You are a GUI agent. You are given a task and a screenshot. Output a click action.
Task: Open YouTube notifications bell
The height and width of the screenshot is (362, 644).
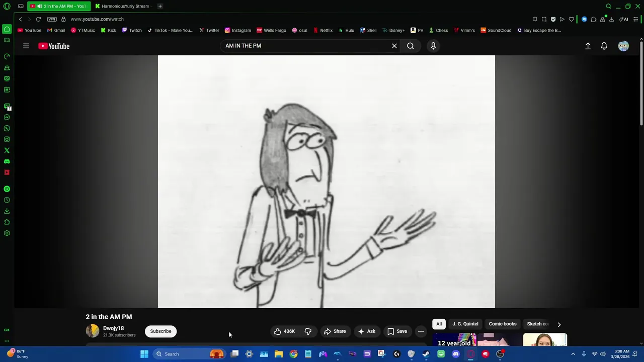(604, 46)
